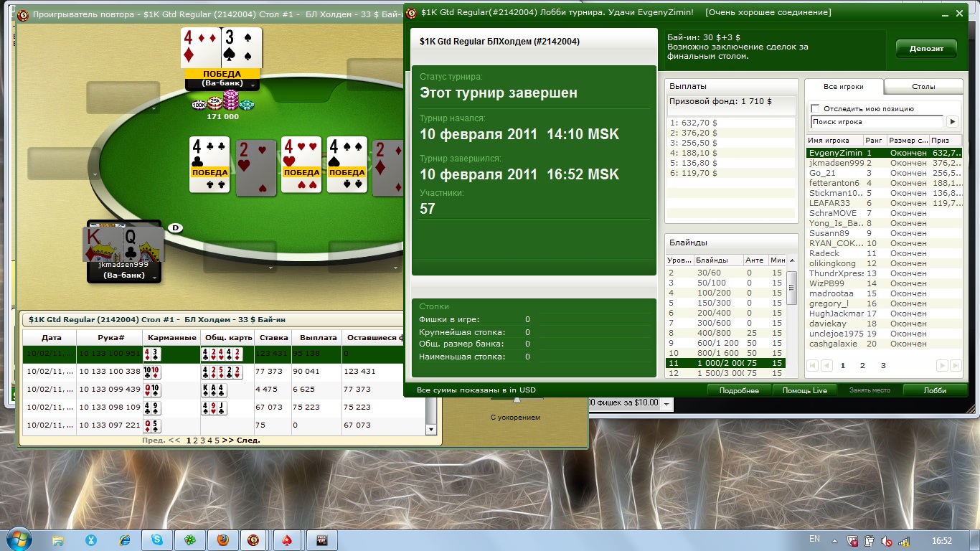Click the 3 of spades winner's card
980x551 pixels.
[241, 48]
